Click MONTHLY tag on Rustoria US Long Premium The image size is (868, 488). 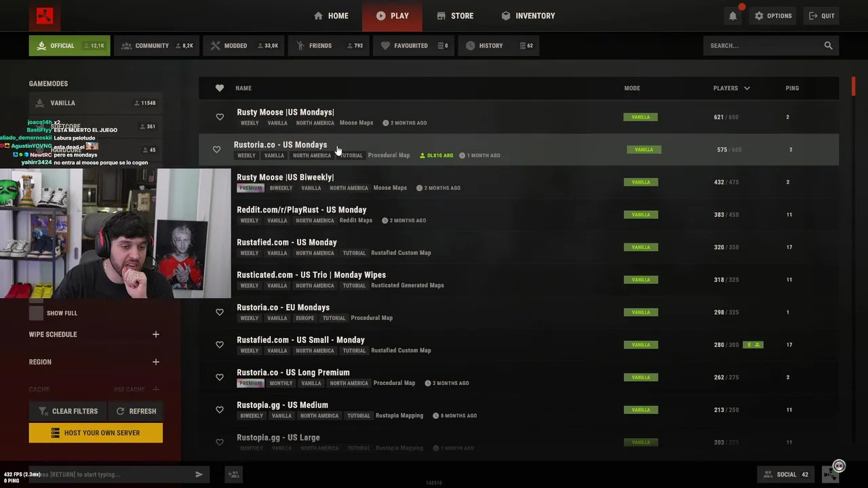tap(281, 383)
